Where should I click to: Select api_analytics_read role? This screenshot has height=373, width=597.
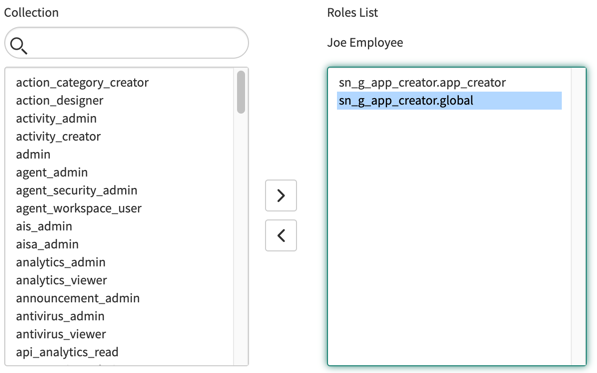pyautogui.click(x=67, y=352)
